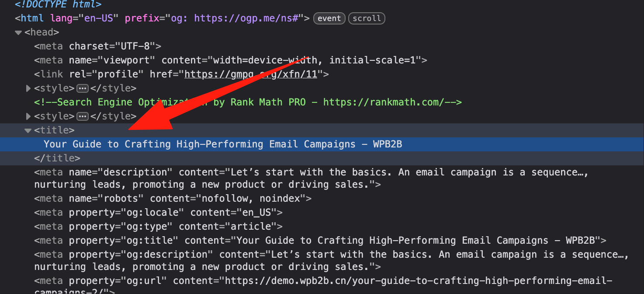Select the meta robots nofollow element

[173, 199]
